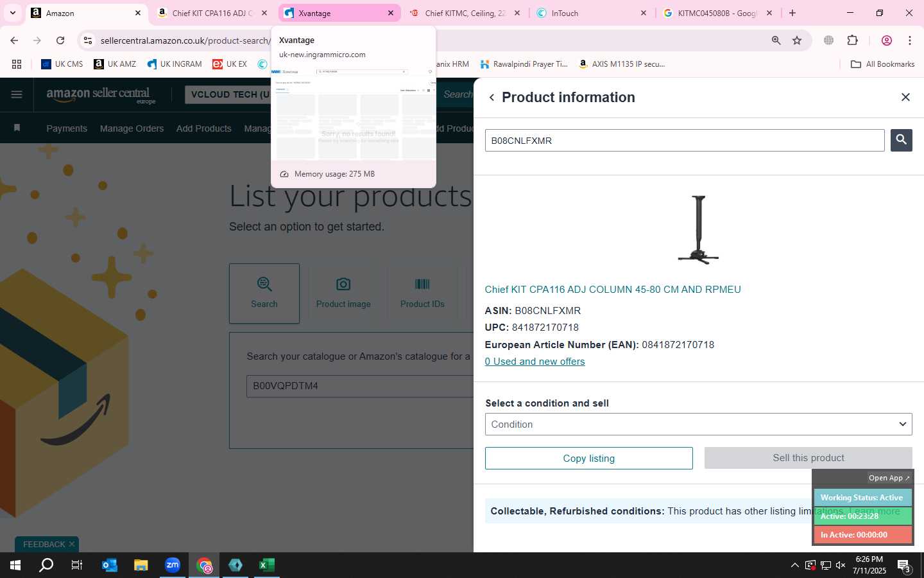This screenshot has height=578, width=924.
Task: Switch to the Xvantage browser tab
Action: click(x=339, y=13)
